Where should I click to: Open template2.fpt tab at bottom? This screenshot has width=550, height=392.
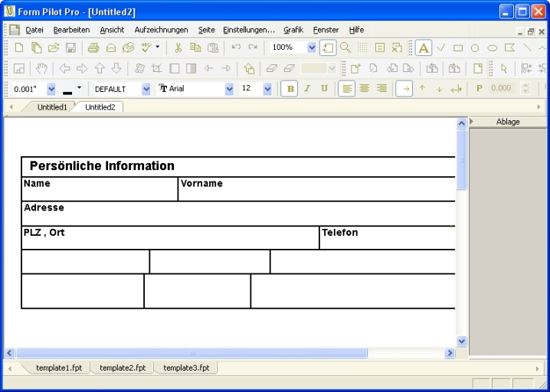point(123,367)
